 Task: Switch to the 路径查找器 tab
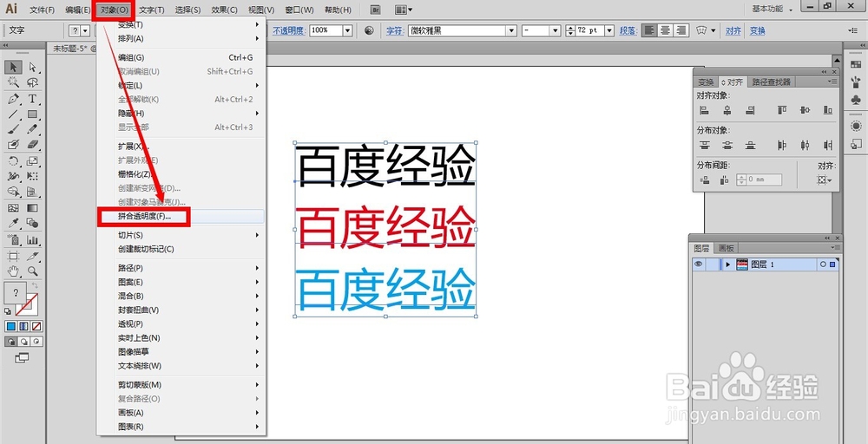(x=771, y=82)
